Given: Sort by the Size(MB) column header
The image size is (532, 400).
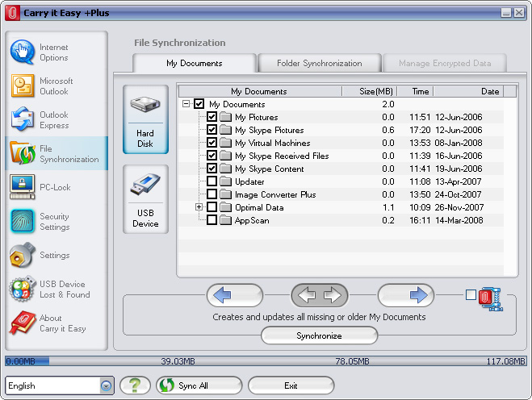Looking at the screenshot, I should [x=370, y=91].
